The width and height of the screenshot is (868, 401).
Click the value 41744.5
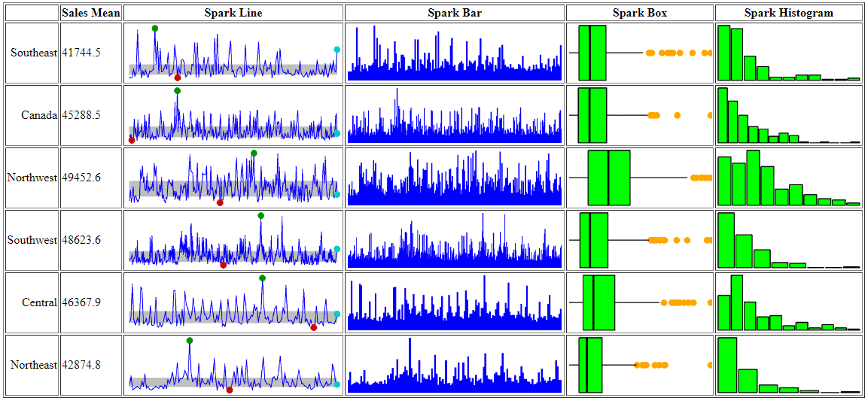point(81,53)
